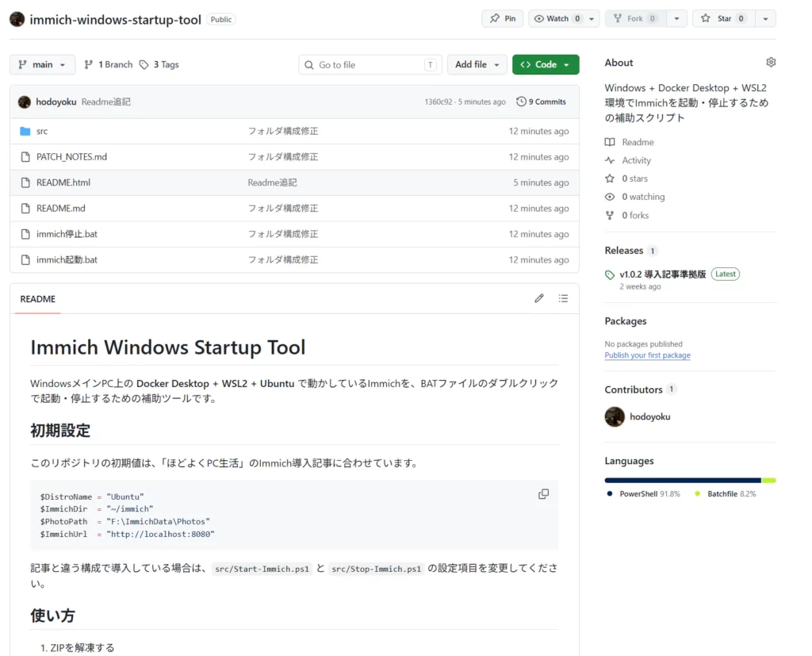Click the Batchfile segment of language bar
The width and height of the screenshot is (812, 656).
coord(769,481)
